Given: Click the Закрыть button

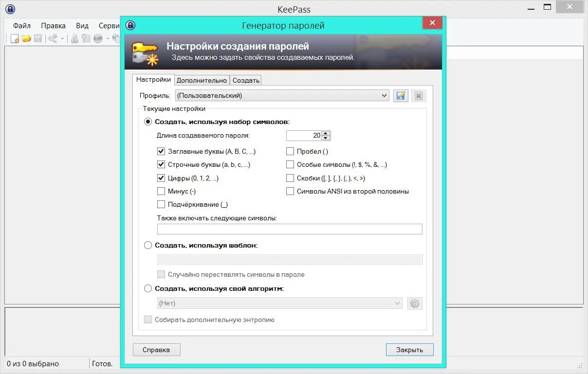Looking at the screenshot, I should [x=409, y=350].
